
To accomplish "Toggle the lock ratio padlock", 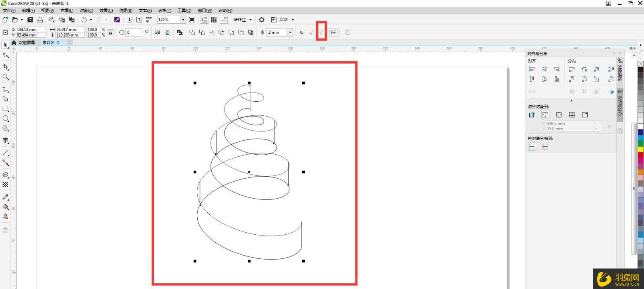I will click(110, 33).
